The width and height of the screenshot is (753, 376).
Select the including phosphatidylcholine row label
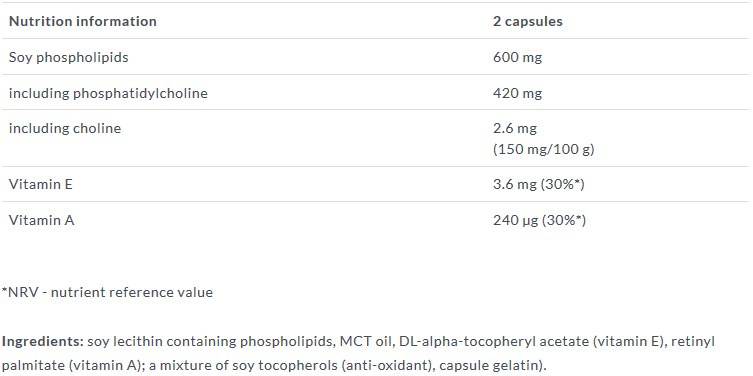coord(108,93)
